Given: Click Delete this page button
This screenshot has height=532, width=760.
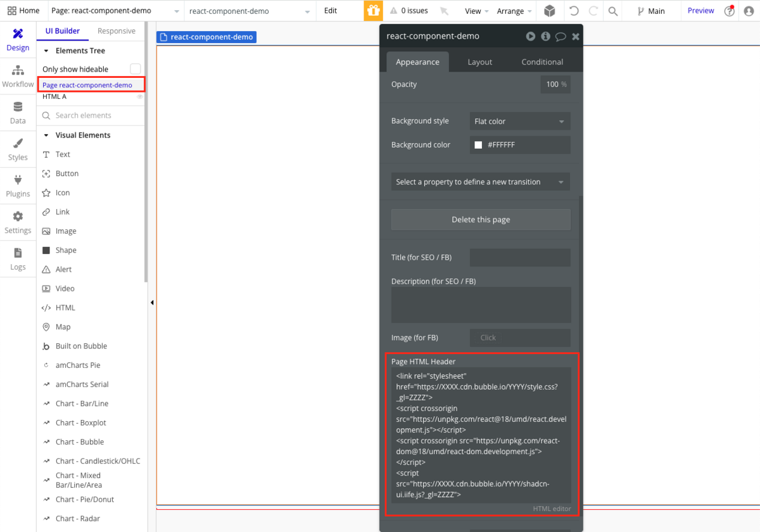Looking at the screenshot, I should [x=481, y=220].
